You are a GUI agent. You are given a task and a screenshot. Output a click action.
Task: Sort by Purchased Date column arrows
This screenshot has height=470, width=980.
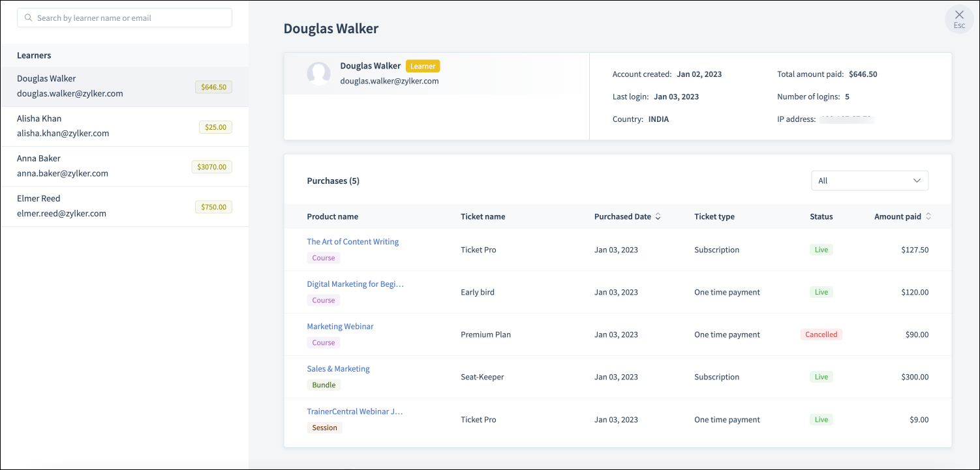658,216
